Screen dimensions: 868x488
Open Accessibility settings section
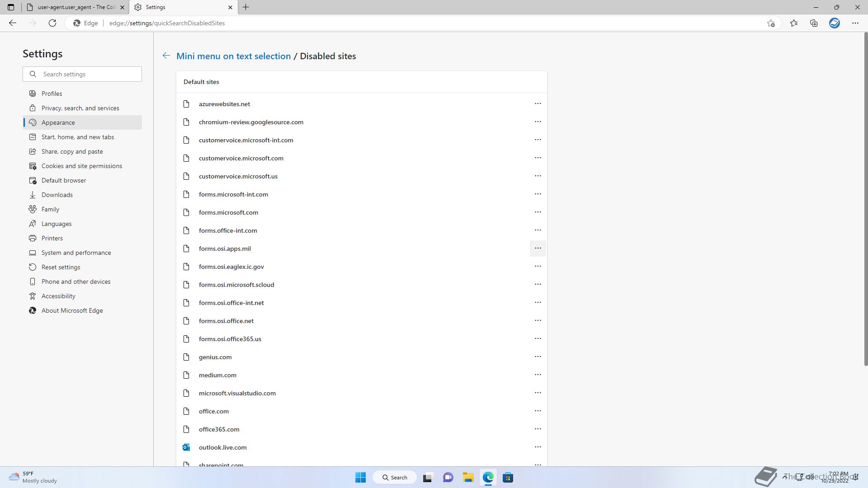82,296
